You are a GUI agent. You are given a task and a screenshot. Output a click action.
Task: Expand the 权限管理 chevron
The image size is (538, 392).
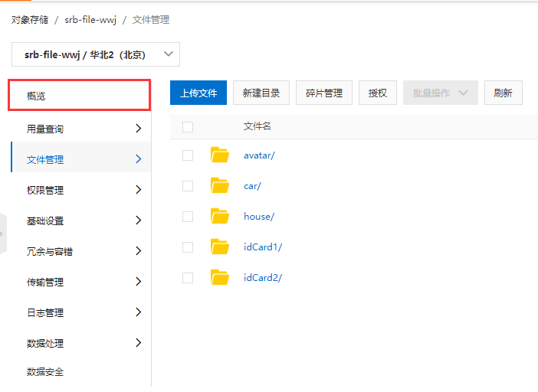138,189
